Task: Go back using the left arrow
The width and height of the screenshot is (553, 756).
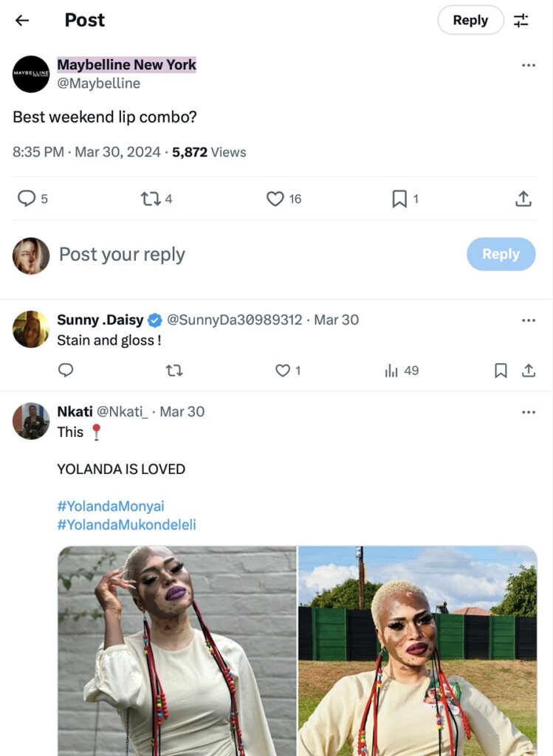Action: 22,21
